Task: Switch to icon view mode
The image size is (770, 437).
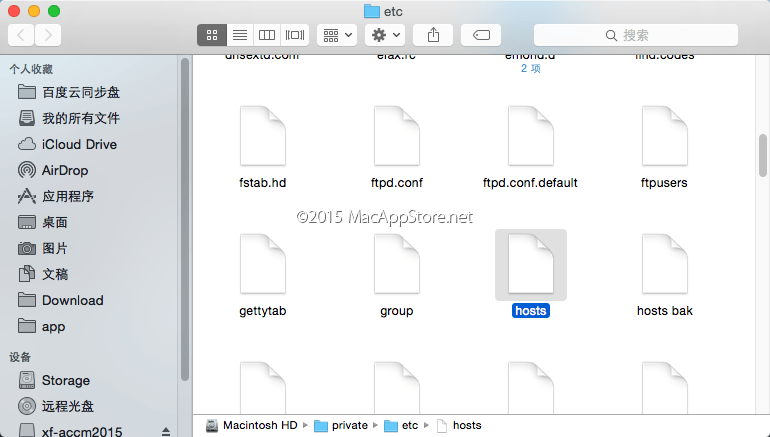Action: [212, 35]
